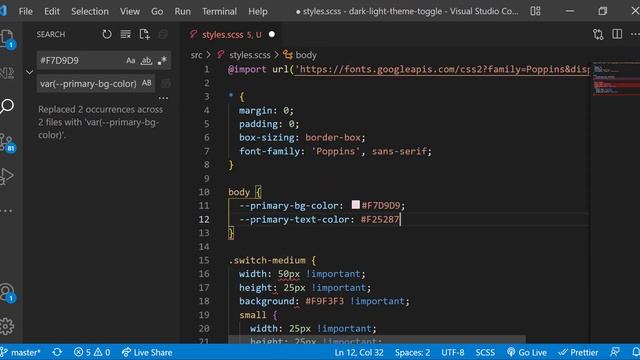
Task: Toggle Match Case in search box
Action: click(131, 60)
